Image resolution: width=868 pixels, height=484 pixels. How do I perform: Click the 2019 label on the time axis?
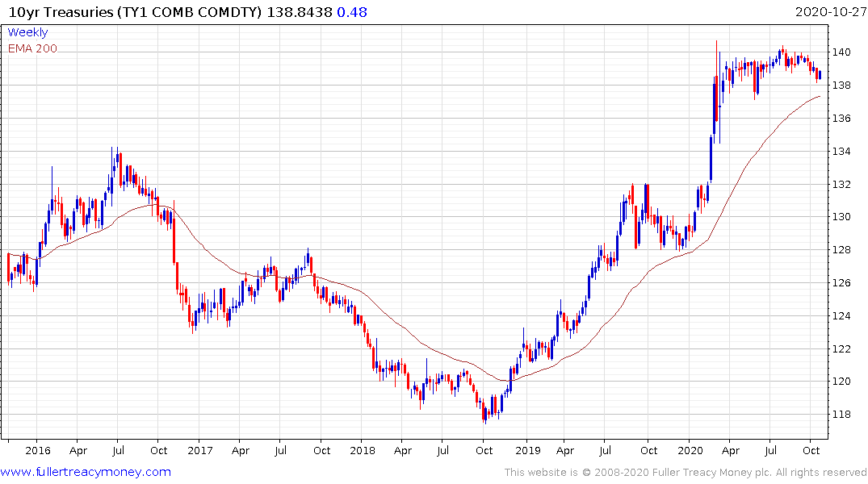pyautogui.click(x=527, y=450)
